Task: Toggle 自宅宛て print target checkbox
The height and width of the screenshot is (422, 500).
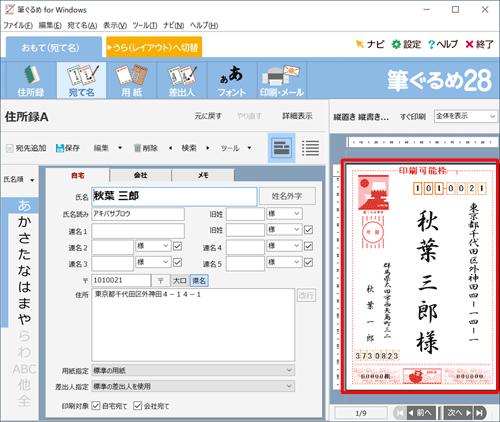Action: coord(96,406)
